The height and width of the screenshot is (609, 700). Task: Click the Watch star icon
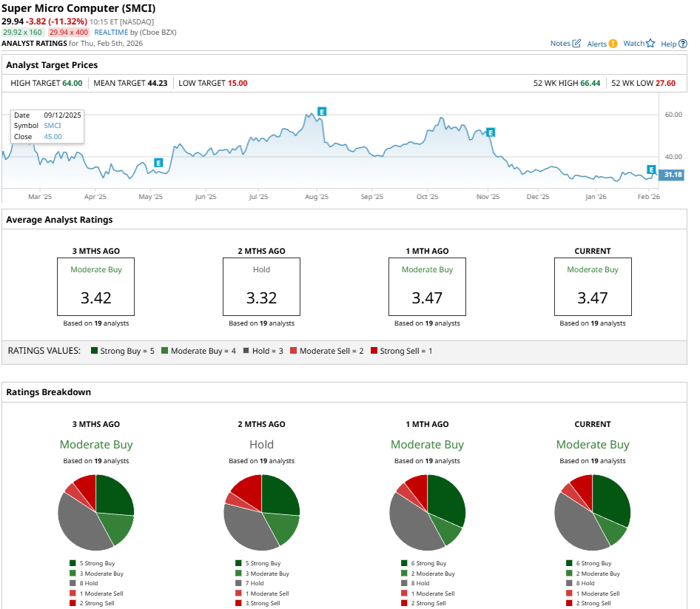tap(650, 44)
